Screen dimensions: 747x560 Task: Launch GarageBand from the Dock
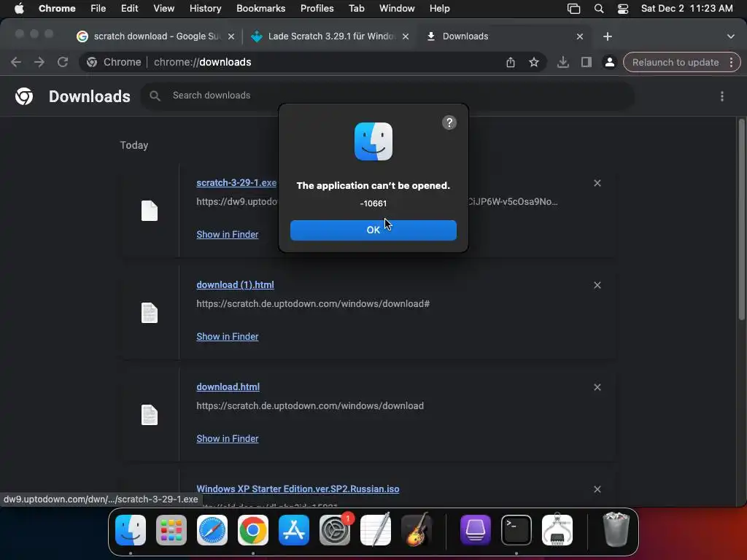(417, 530)
